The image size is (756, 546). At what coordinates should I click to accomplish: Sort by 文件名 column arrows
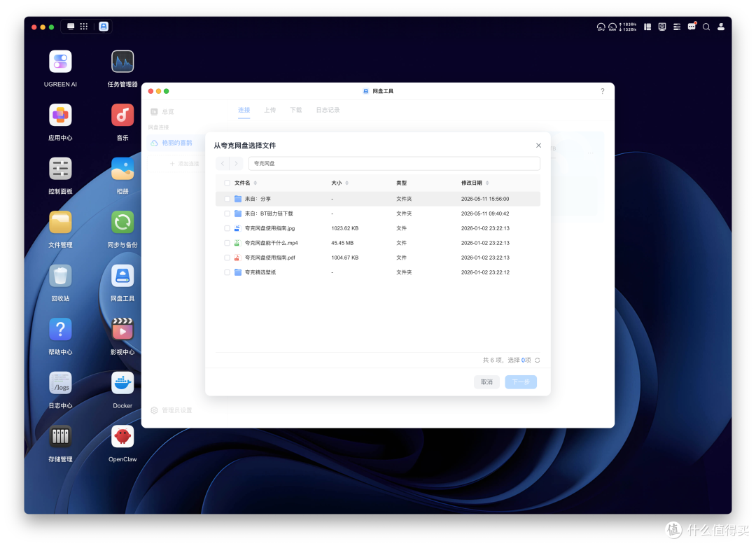tap(255, 183)
